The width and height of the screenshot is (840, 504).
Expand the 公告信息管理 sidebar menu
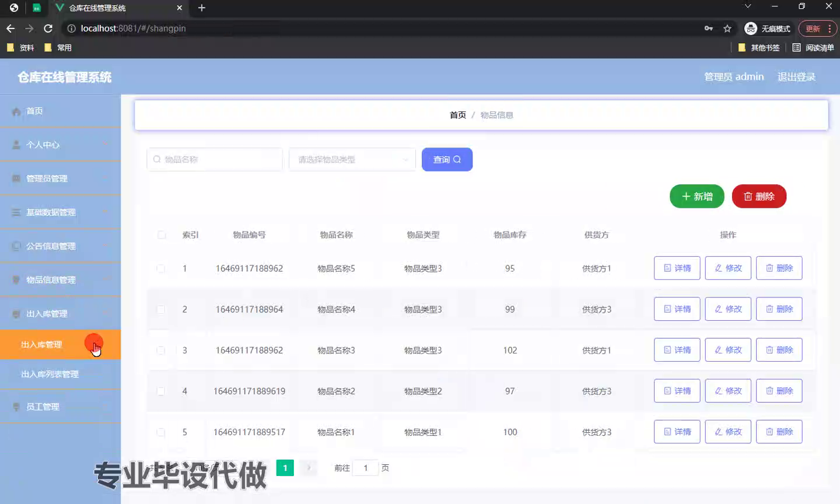(x=60, y=246)
